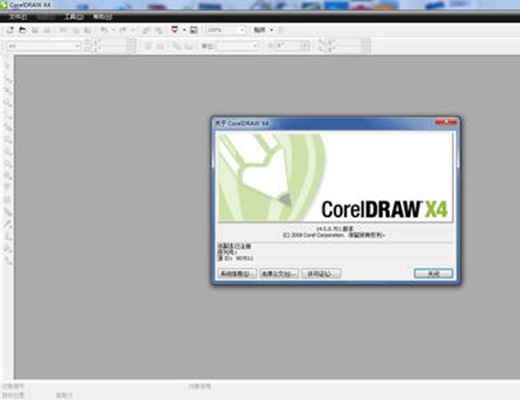
Task: Click the 法律公告 button in About dialog
Action: [x=279, y=274]
